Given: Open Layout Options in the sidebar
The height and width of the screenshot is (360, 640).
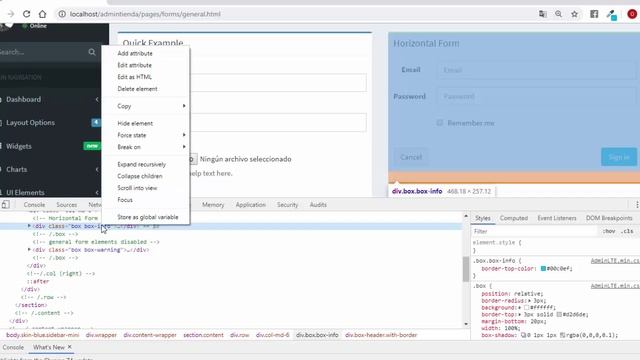Looking at the screenshot, I should point(30,122).
